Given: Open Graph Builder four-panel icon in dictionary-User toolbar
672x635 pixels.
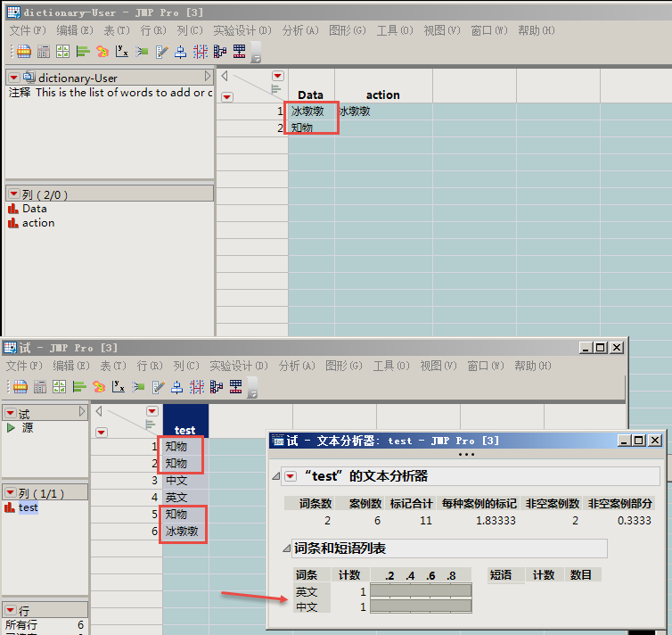Looking at the screenshot, I should (62, 52).
